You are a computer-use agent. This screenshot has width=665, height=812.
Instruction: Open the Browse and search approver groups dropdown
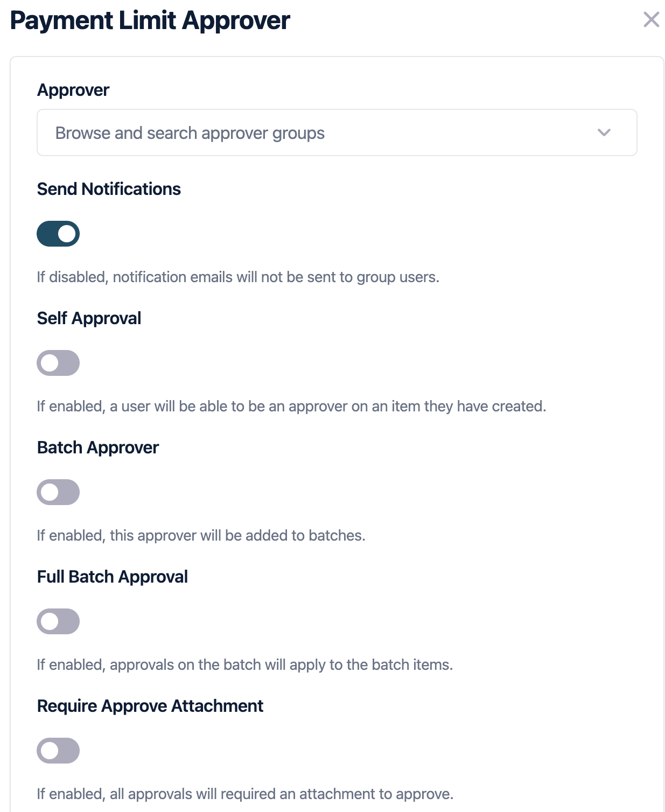point(323,133)
